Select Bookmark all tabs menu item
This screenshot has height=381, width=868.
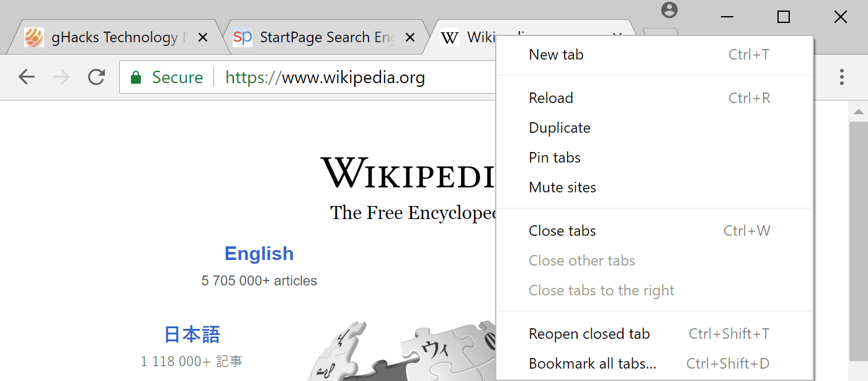point(592,364)
